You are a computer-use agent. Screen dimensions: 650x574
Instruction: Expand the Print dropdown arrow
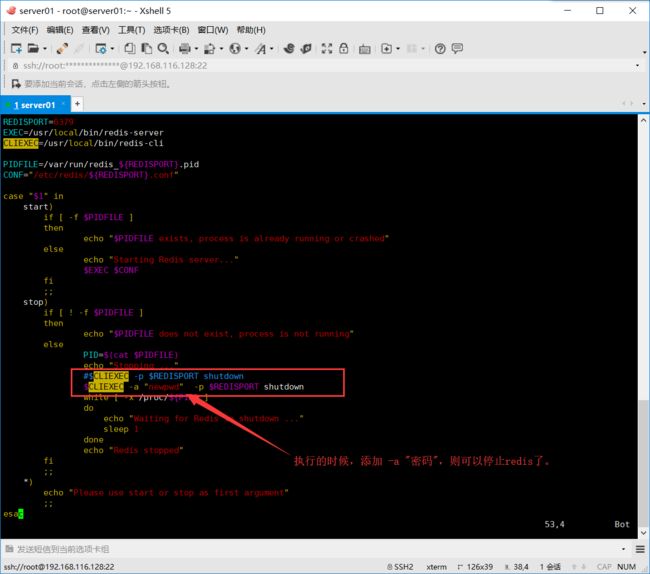click(x=196, y=49)
